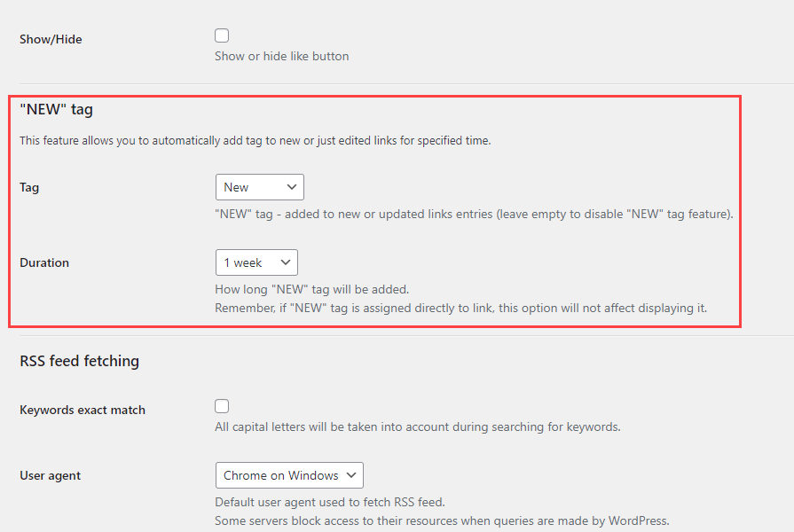Click the Duration field label
The width and height of the screenshot is (794, 532).
pos(44,263)
